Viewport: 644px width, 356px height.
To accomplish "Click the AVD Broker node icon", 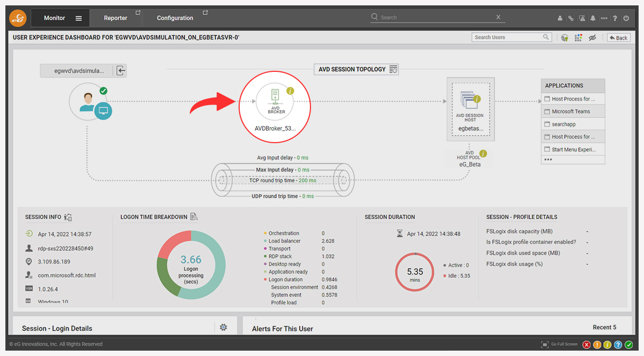I will 275,101.
